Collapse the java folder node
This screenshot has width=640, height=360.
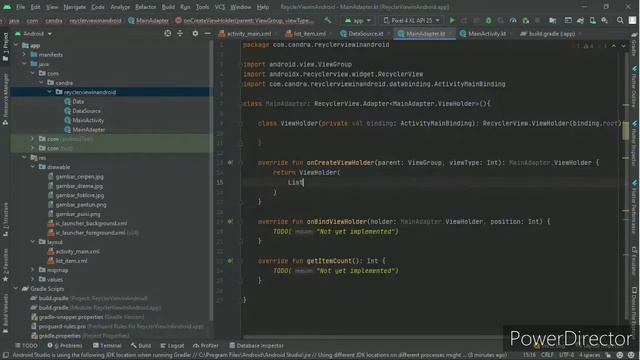tap(24, 64)
